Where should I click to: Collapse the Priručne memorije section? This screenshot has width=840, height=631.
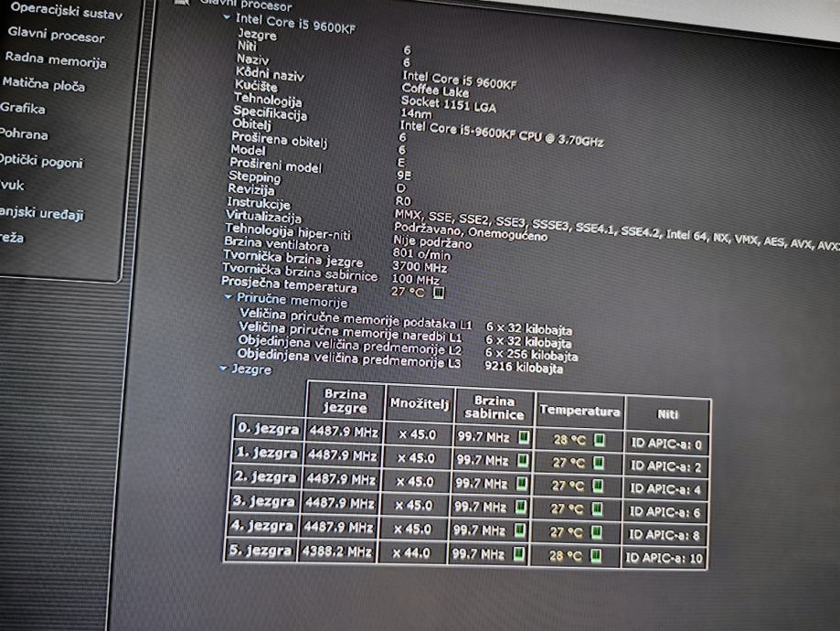point(228,296)
